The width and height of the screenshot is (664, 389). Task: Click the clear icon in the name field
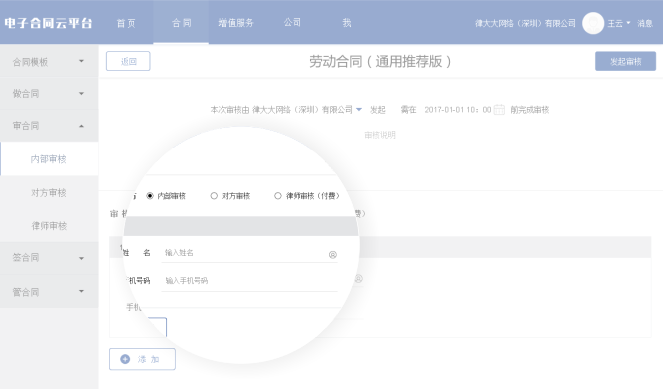(x=332, y=254)
